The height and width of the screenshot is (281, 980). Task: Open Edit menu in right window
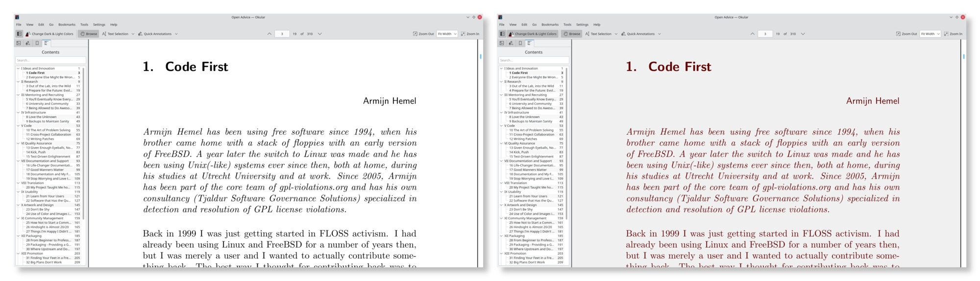(524, 25)
